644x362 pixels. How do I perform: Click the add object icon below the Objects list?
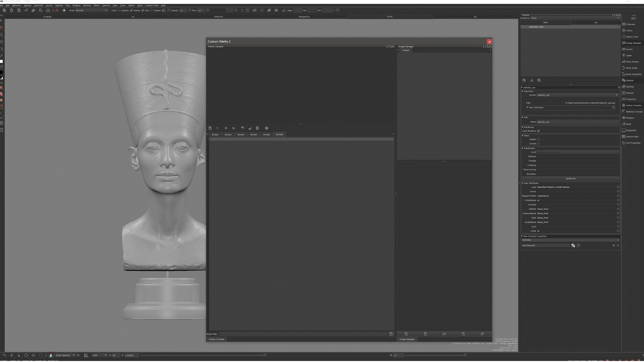pos(524,80)
